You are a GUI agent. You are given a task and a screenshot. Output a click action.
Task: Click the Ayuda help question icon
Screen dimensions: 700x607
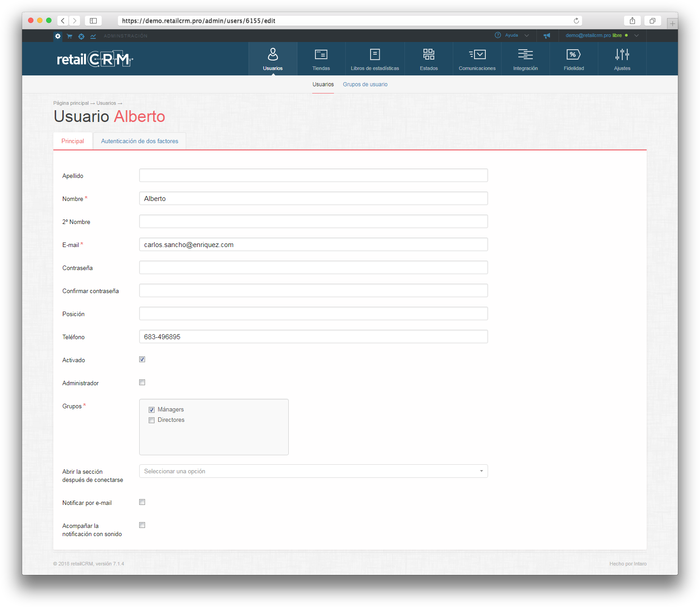coord(498,35)
